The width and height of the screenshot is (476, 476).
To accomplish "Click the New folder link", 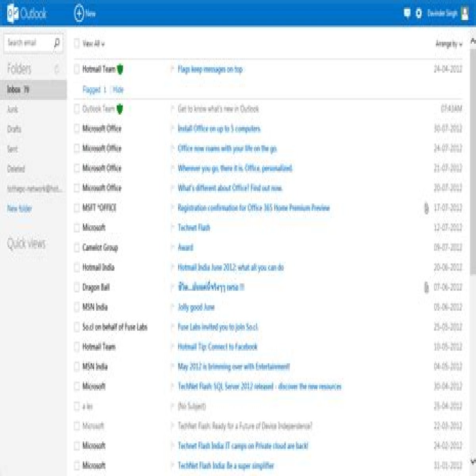I will coord(19,208).
